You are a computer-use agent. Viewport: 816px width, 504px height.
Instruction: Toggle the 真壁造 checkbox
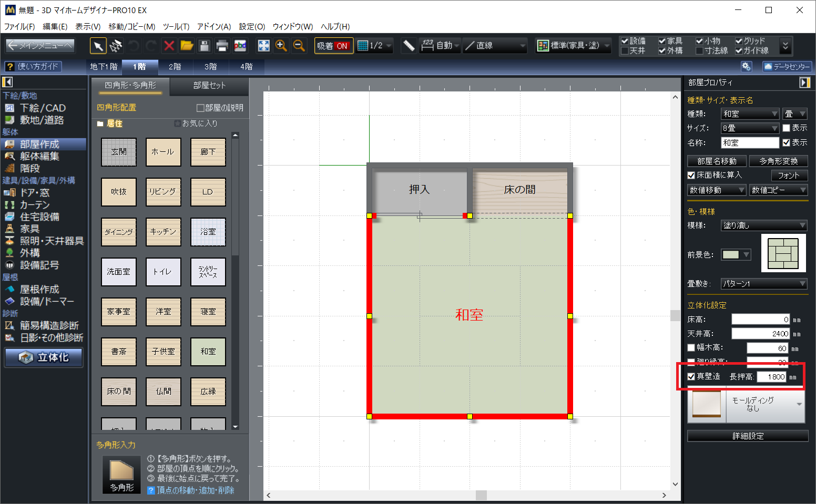691,377
